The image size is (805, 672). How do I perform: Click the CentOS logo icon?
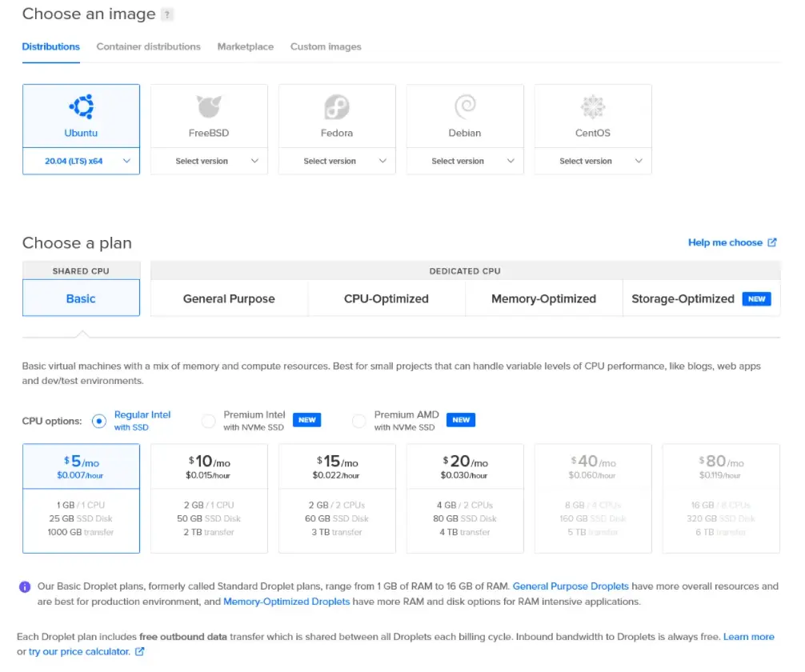(593, 106)
